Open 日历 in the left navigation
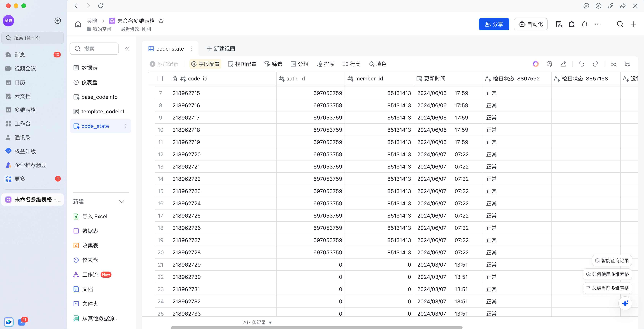 [33, 82]
